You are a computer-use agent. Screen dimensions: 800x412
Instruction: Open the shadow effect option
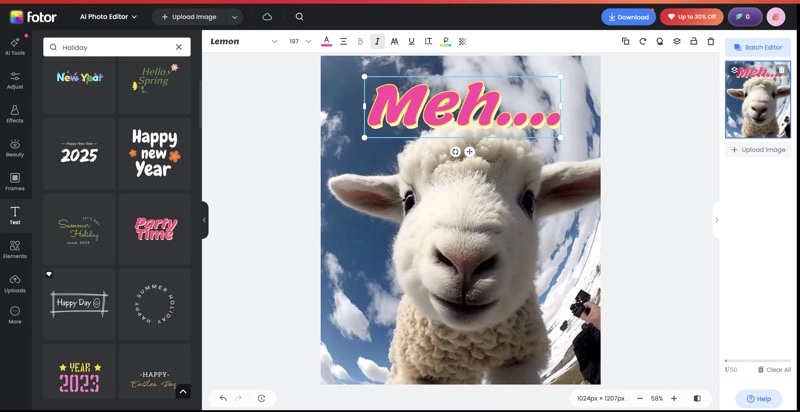point(660,41)
